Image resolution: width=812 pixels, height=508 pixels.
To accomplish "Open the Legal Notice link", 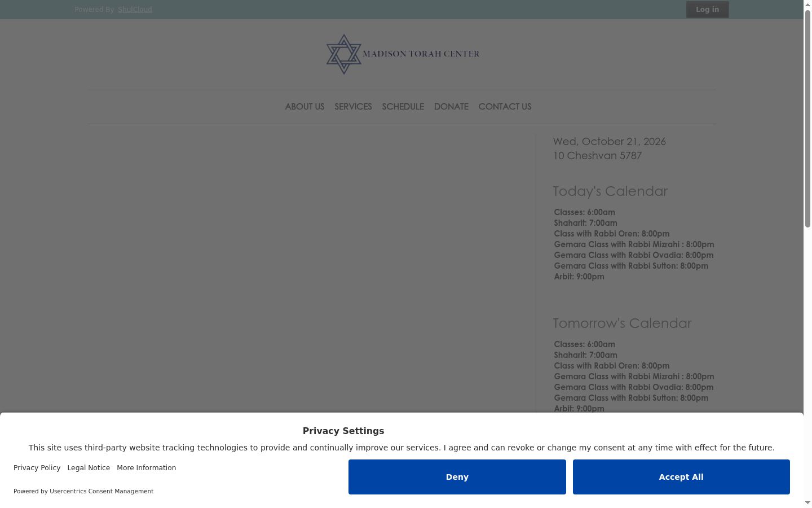I will (89, 468).
